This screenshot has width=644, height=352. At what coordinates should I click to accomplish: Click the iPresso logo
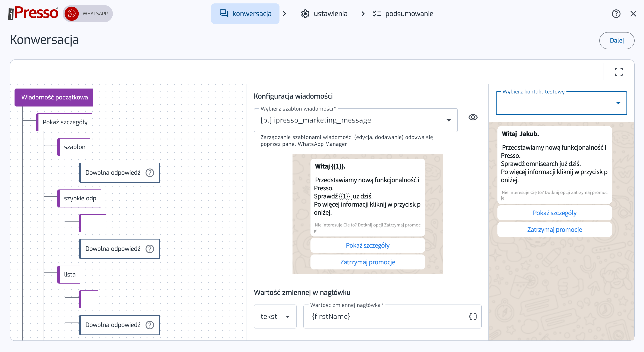(x=33, y=13)
